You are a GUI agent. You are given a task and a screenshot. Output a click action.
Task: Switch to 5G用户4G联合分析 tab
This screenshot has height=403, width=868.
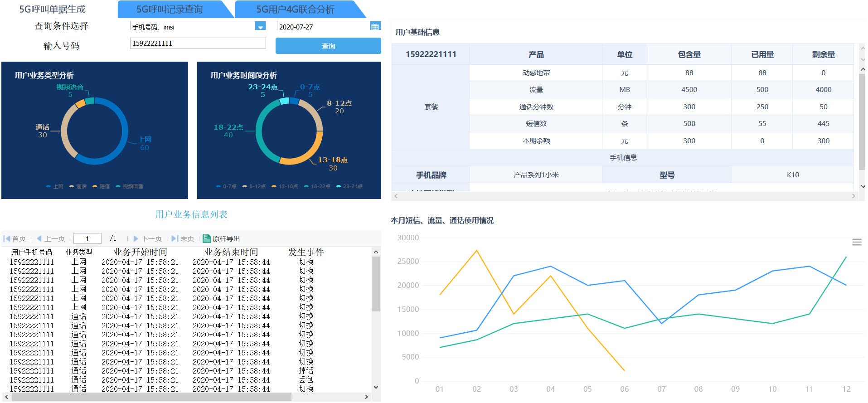296,10
